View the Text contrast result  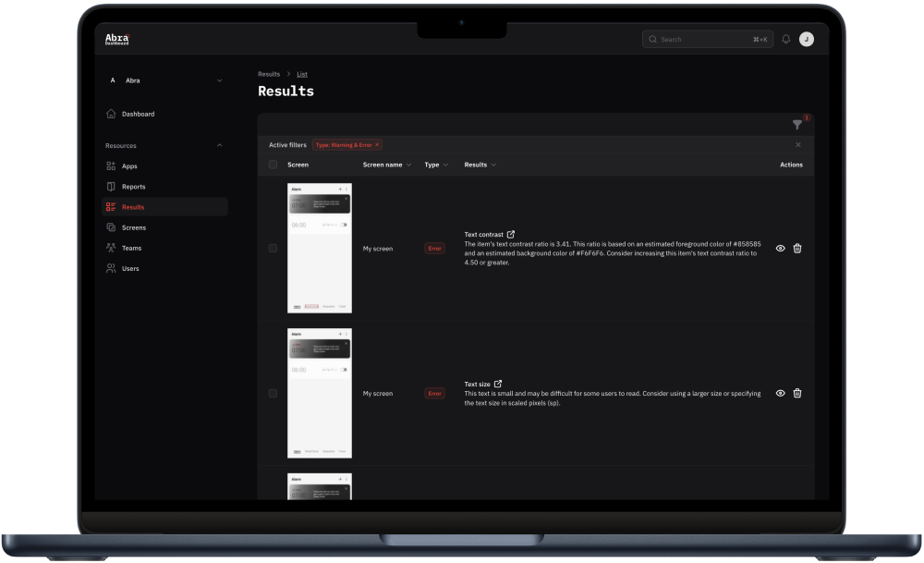coord(780,248)
